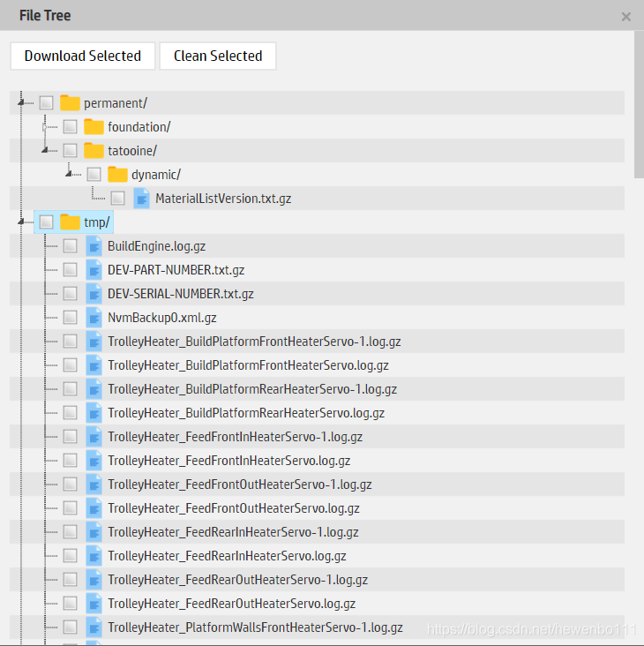644x646 pixels.
Task: Select the dynamic/ folder label
Action: (156, 175)
